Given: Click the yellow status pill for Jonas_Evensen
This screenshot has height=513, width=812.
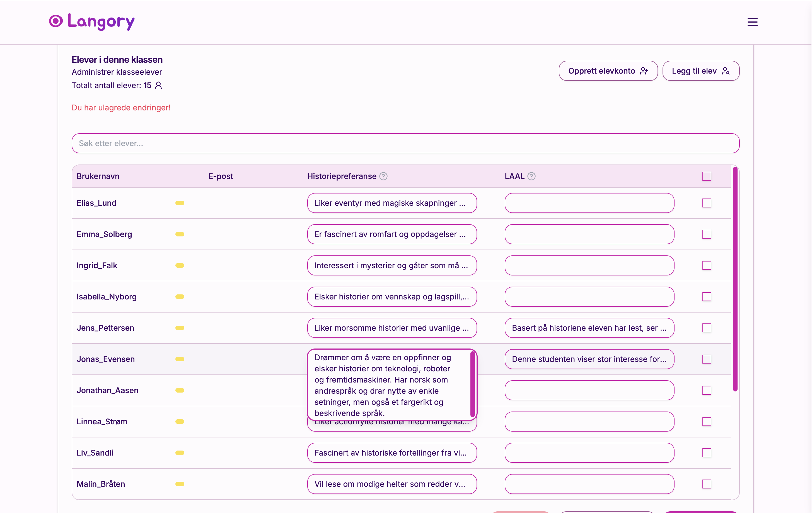Looking at the screenshot, I should click(x=180, y=359).
